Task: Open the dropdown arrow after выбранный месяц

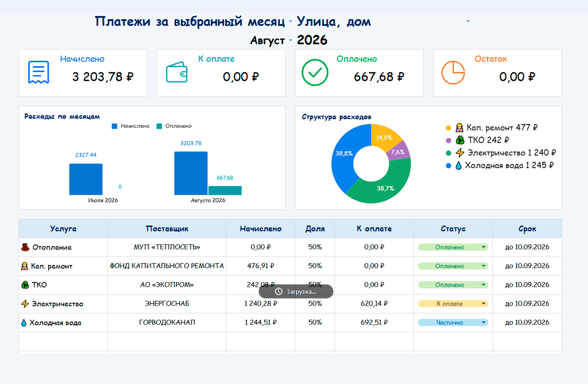Action: [290, 22]
